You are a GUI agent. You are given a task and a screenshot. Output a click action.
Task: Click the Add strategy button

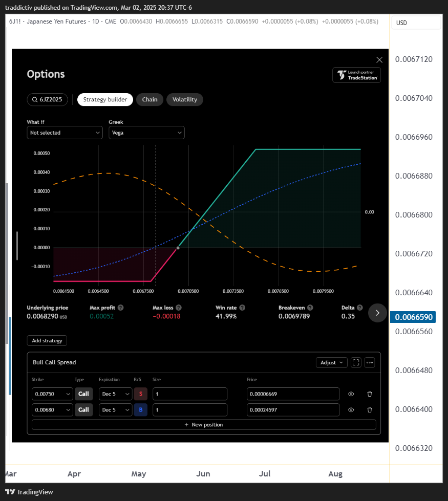(x=47, y=341)
